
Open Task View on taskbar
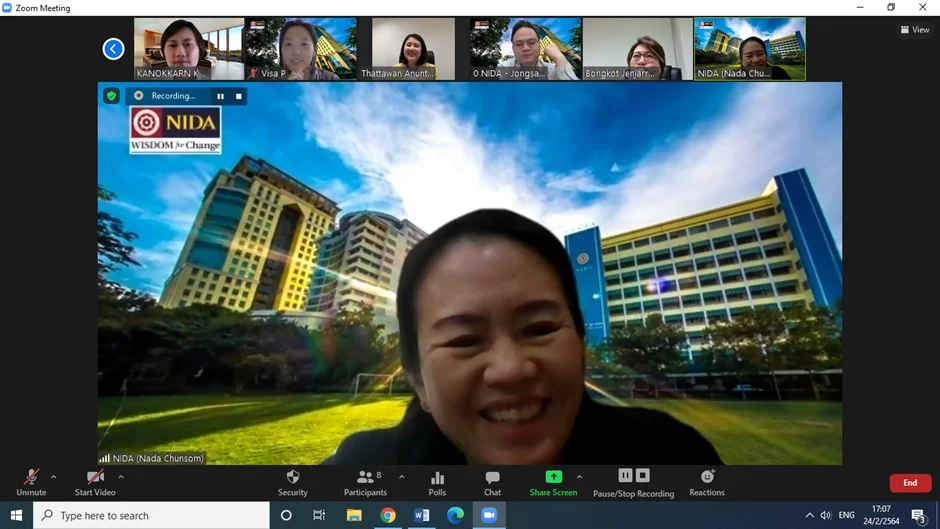point(319,515)
